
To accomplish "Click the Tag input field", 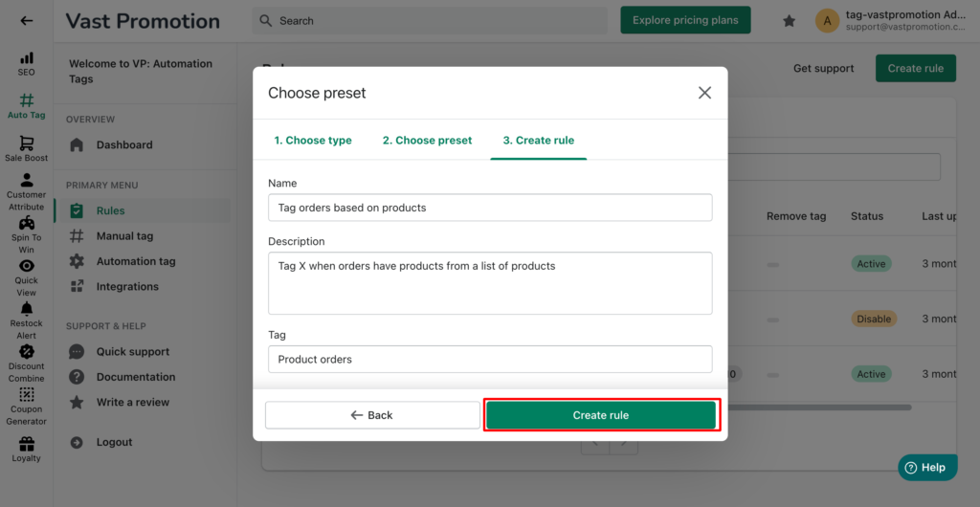I will pos(490,359).
